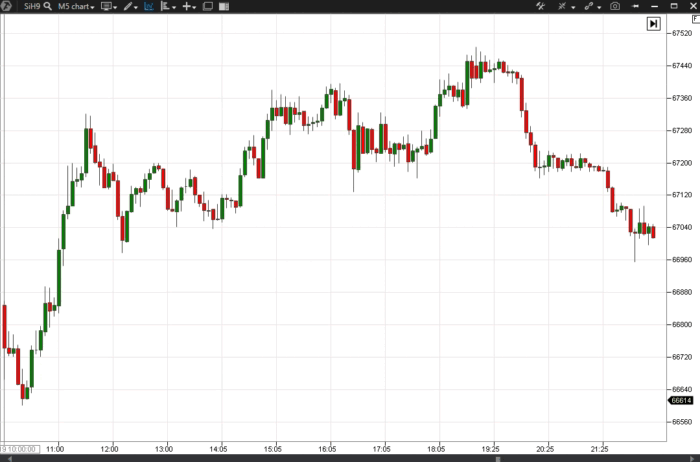This screenshot has width=700, height=462.
Task: Click the SiH9 instrument name
Action: tap(32, 6)
